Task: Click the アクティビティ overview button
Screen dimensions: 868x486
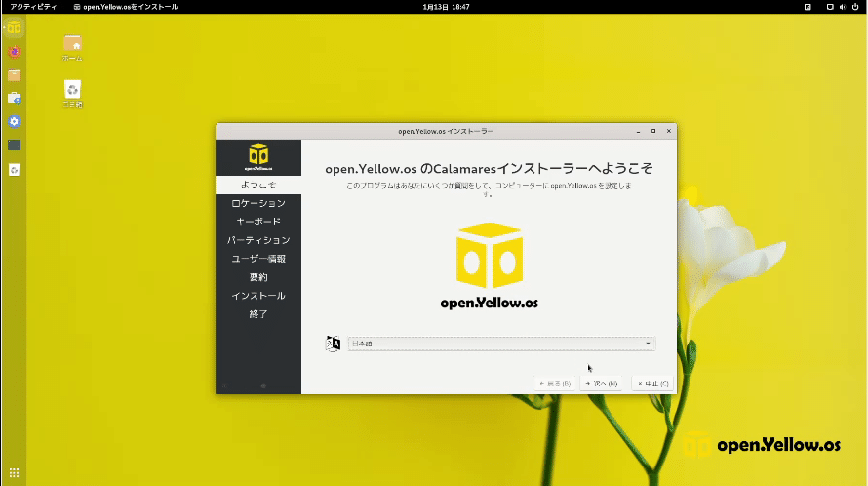Action: 33,7
